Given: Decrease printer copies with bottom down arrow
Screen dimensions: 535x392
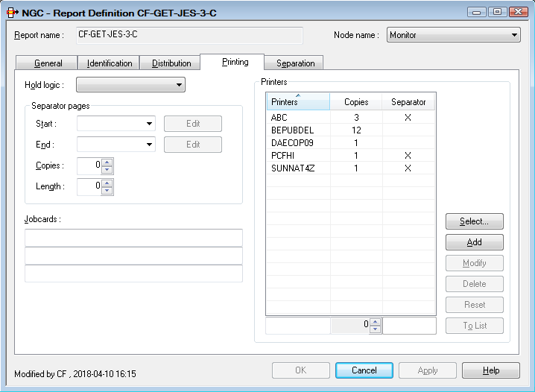Looking at the screenshot, I should click(376, 329).
